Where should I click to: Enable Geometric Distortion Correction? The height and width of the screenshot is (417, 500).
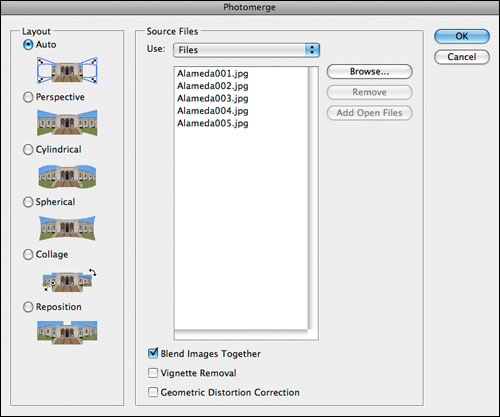(x=153, y=392)
